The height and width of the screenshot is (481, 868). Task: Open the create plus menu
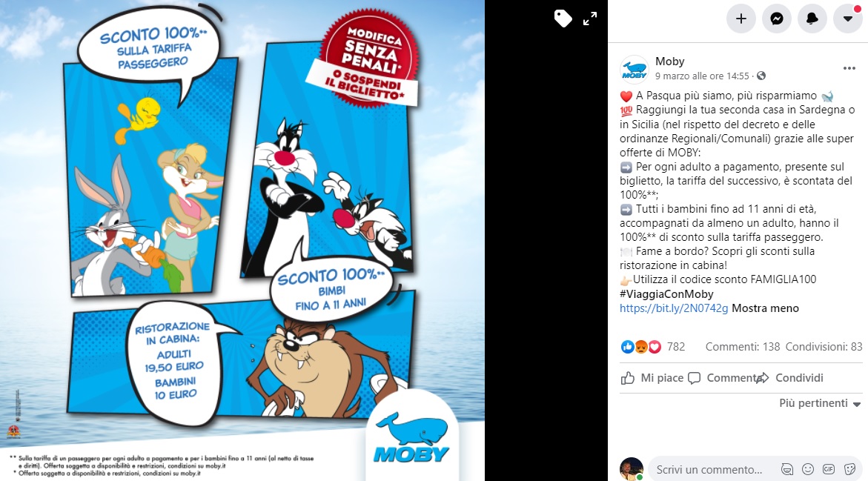point(741,19)
